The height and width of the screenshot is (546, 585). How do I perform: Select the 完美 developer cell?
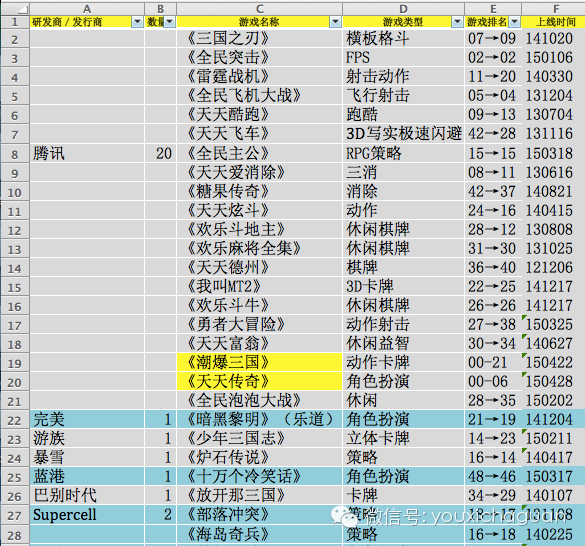coord(87,420)
